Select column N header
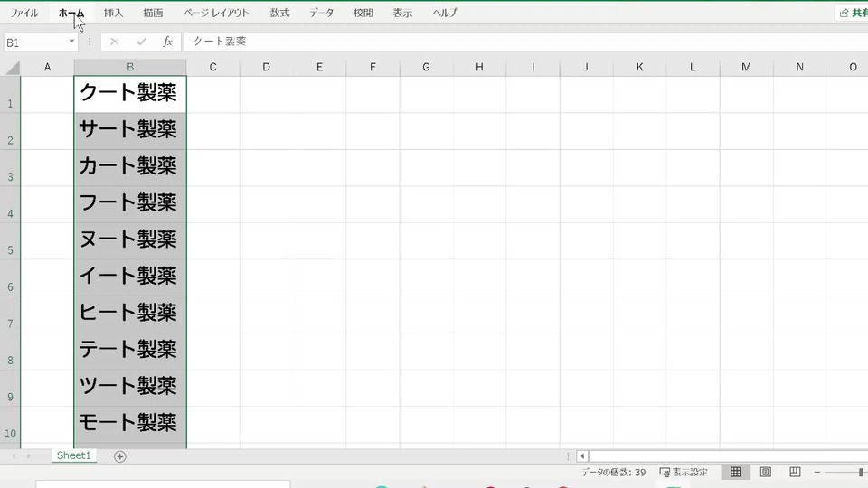868x488 pixels. tap(799, 67)
